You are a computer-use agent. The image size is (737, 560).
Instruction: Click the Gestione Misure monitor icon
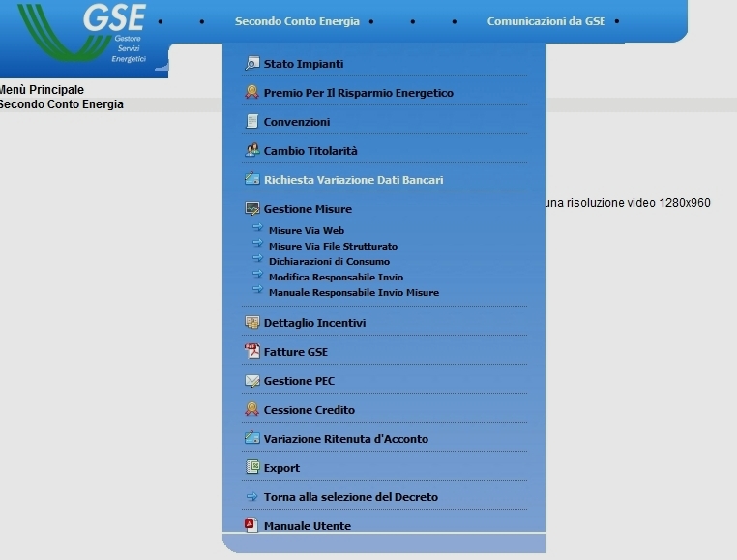[251, 208]
